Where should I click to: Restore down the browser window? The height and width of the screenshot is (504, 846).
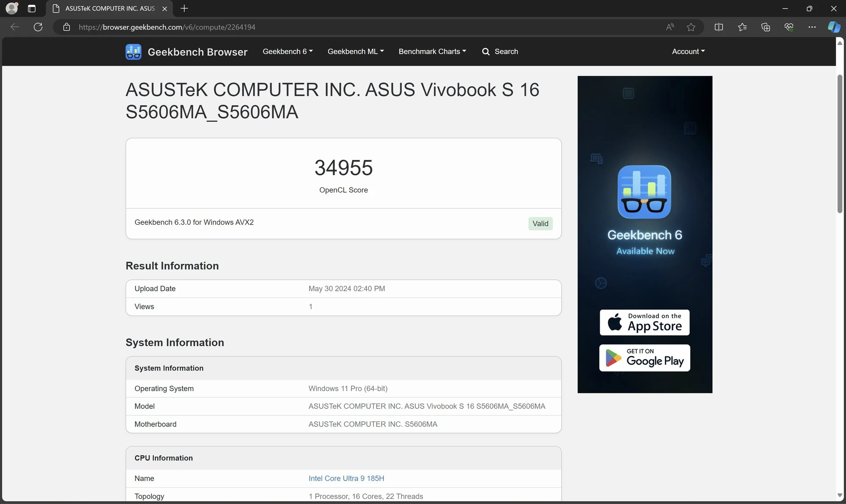point(809,8)
